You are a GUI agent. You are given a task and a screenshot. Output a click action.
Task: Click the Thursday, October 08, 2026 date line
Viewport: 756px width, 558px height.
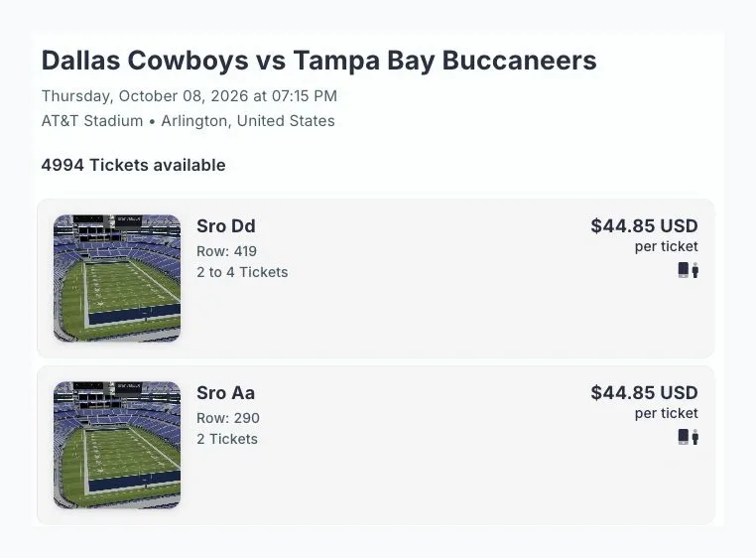point(189,96)
